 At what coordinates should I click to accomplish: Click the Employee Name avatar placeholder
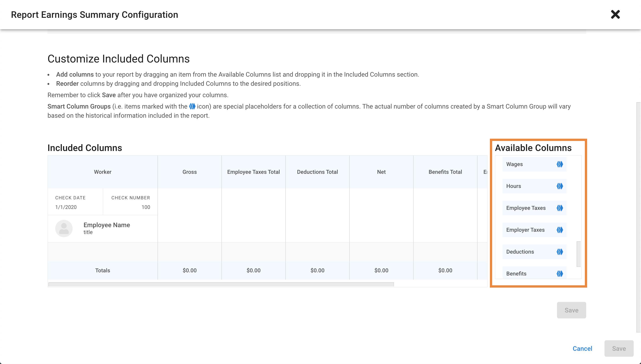64,228
